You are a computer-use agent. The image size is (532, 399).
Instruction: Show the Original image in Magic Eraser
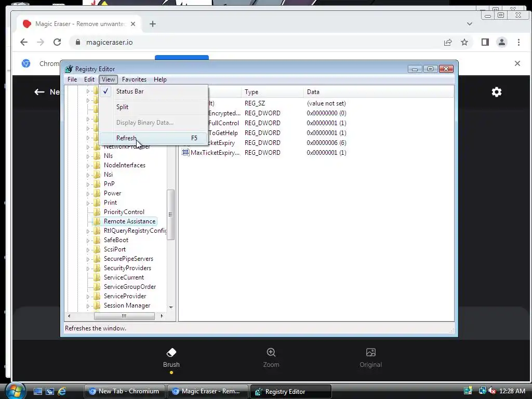(370, 358)
